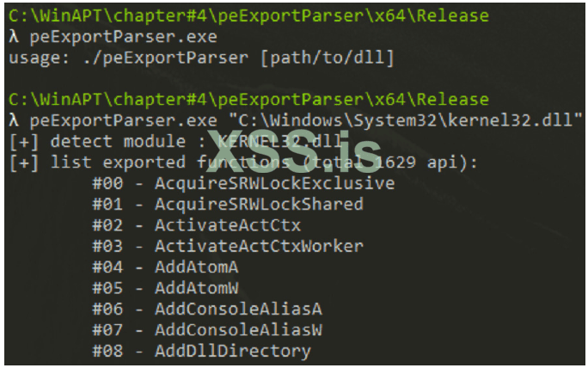Viewport: 588px width, 368px height.
Task: Click the AddDllDirectory function name
Action: (x=232, y=351)
